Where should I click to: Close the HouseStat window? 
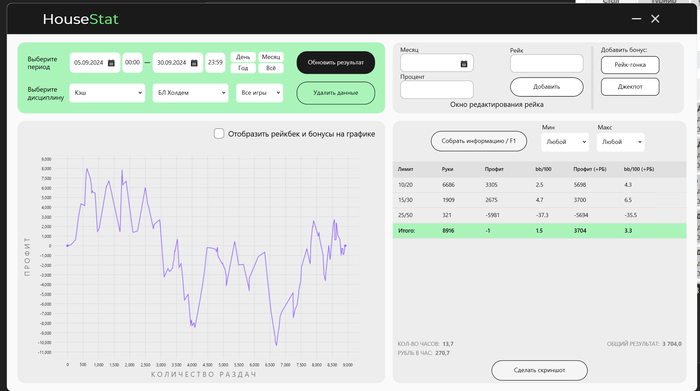pos(655,19)
